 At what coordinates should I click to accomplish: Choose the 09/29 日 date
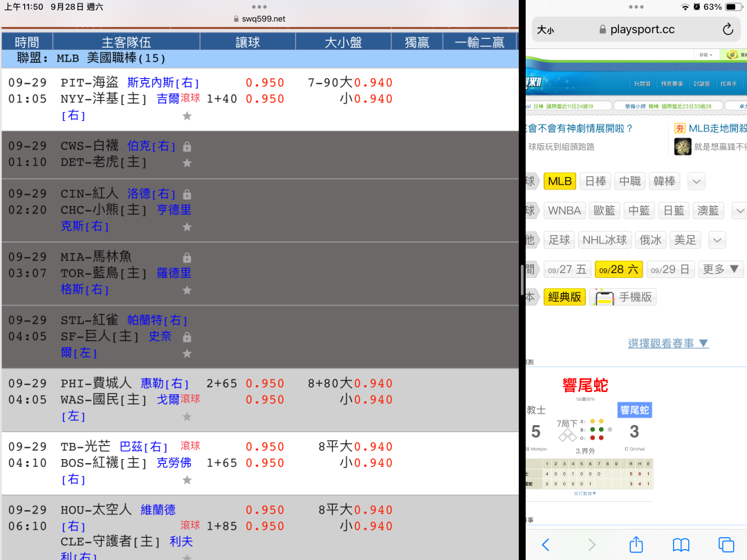(x=670, y=270)
